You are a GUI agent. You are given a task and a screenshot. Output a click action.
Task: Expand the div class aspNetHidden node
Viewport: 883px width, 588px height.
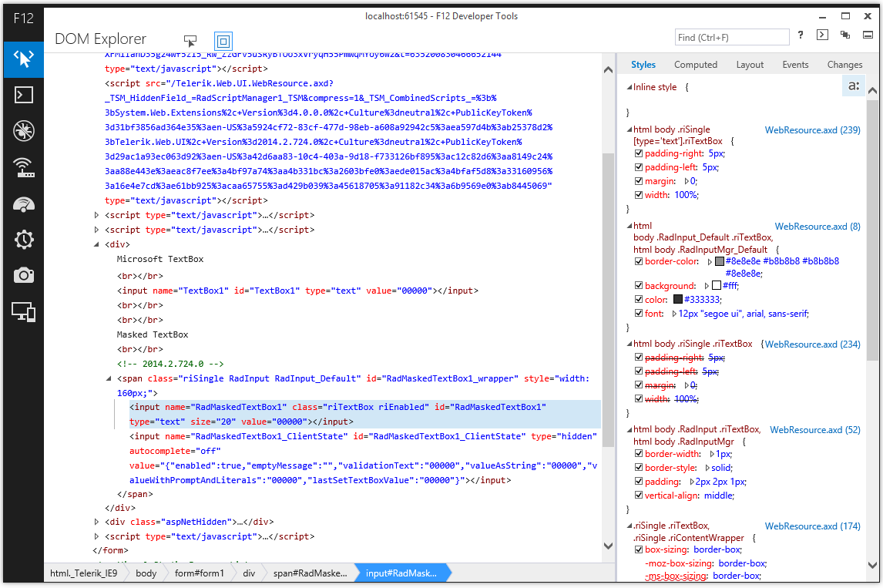coord(96,522)
